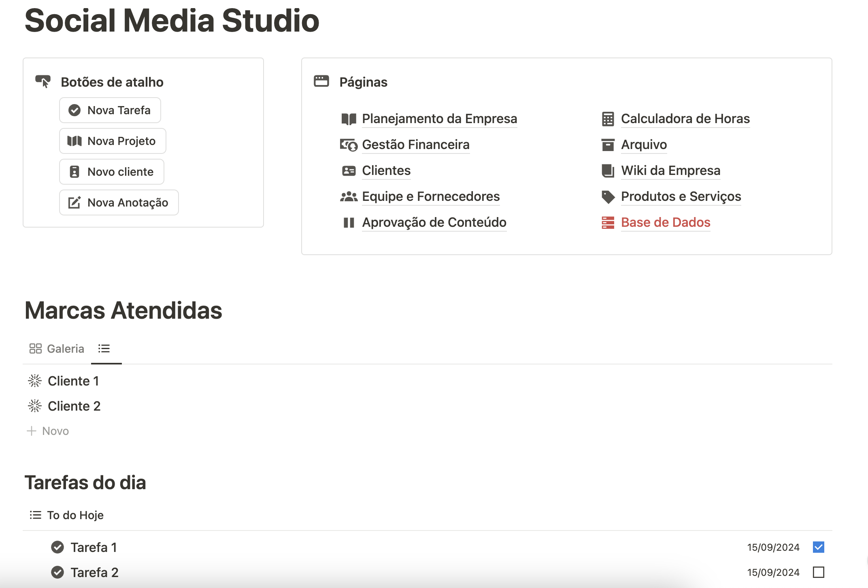The image size is (868, 588).
Task: Check the Tarefa 2 checkbox
Action: tap(818, 572)
